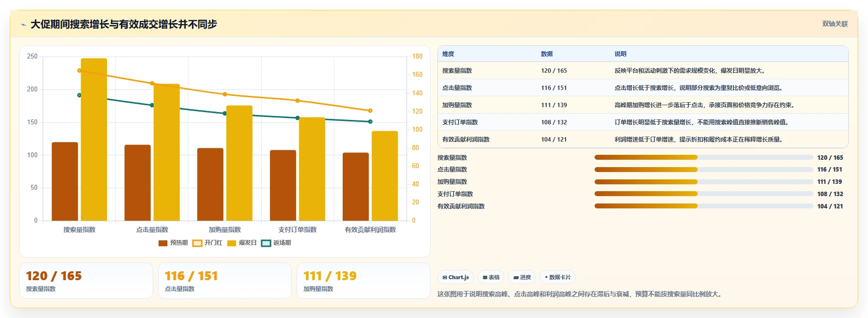Click the Chart.js tag chip
The width and height of the screenshot is (868, 318).
coord(456,277)
